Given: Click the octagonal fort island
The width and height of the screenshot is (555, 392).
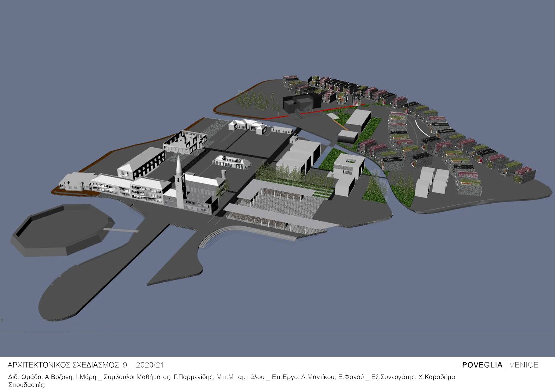Looking at the screenshot, I should point(63,231).
